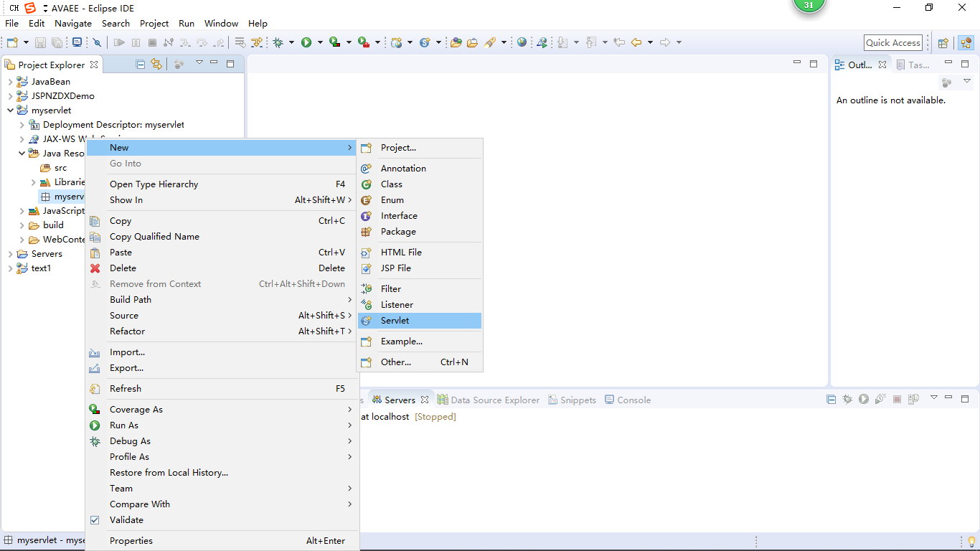Screen dimensions: 980x551
Task: Click the Back navigation arrow
Action: point(636,42)
